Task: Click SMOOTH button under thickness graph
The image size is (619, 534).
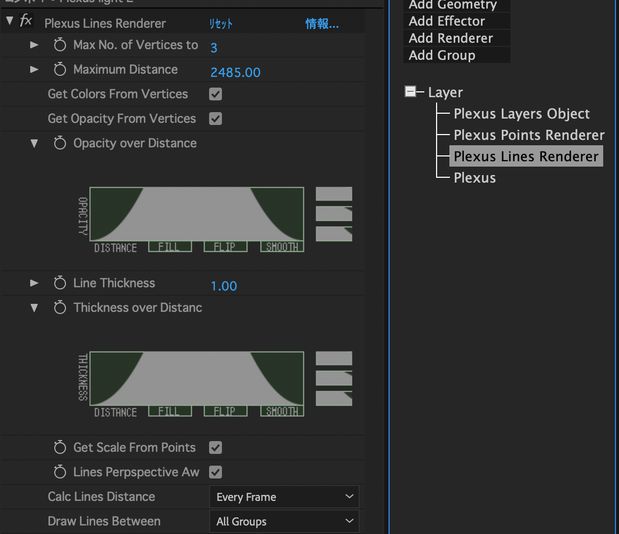Action: tap(282, 411)
